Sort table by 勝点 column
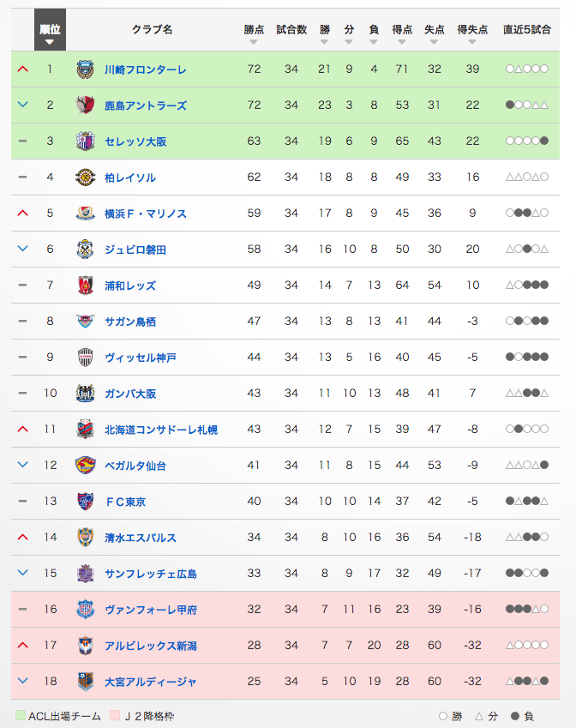Viewport: 576px width, 728px height. tap(254, 35)
